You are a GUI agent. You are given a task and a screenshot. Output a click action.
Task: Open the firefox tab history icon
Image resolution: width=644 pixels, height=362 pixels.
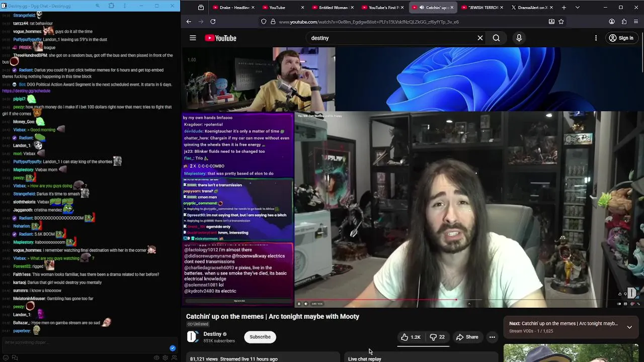point(201,8)
